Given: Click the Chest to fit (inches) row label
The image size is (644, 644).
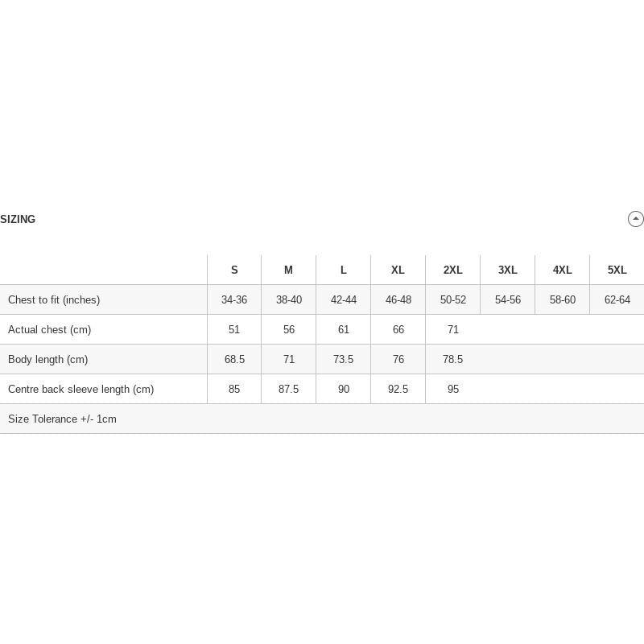Looking at the screenshot, I should pyautogui.click(x=54, y=299).
